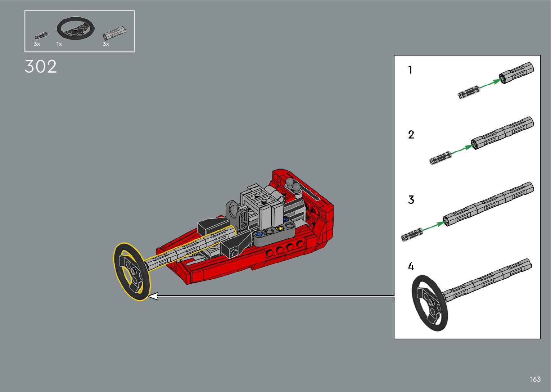Click the 1x quantity label under steering wheel
Image resolution: width=551 pixels, height=392 pixels.
click(59, 44)
